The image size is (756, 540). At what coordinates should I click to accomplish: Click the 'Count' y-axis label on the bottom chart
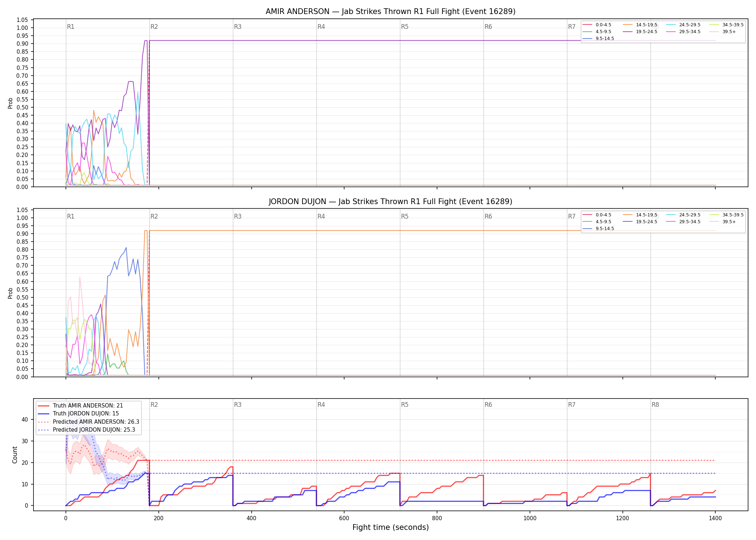[x=15, y=455]
